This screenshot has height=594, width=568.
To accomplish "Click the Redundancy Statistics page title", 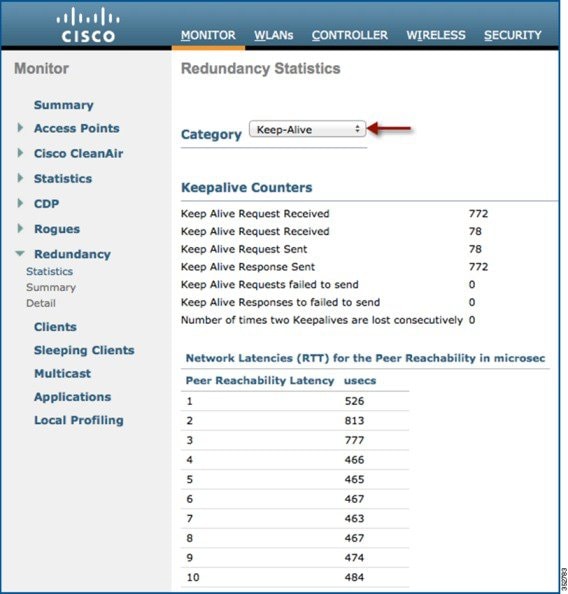I will click(261, 69).
